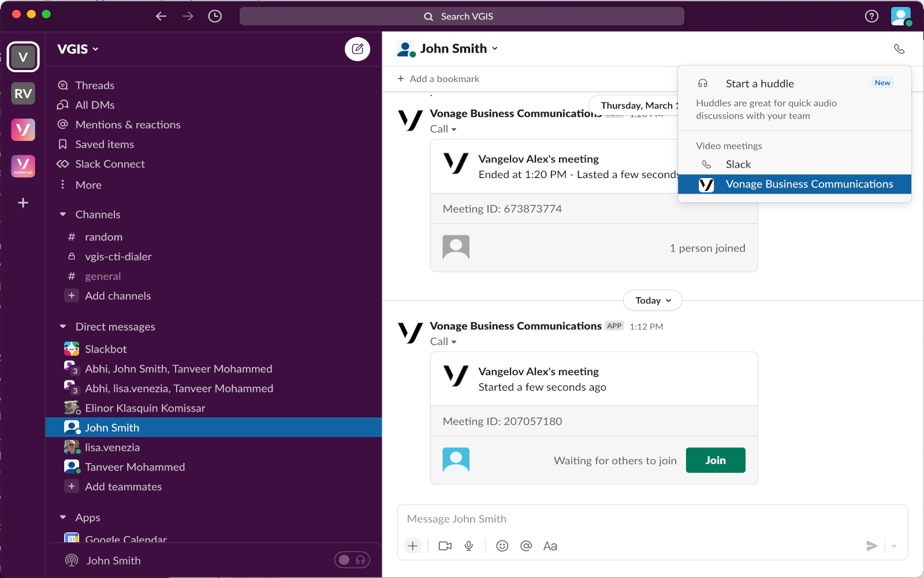Toggle text formatting with Aa button
The width and height of the screenshot is (924, 578).
point(550,546)
